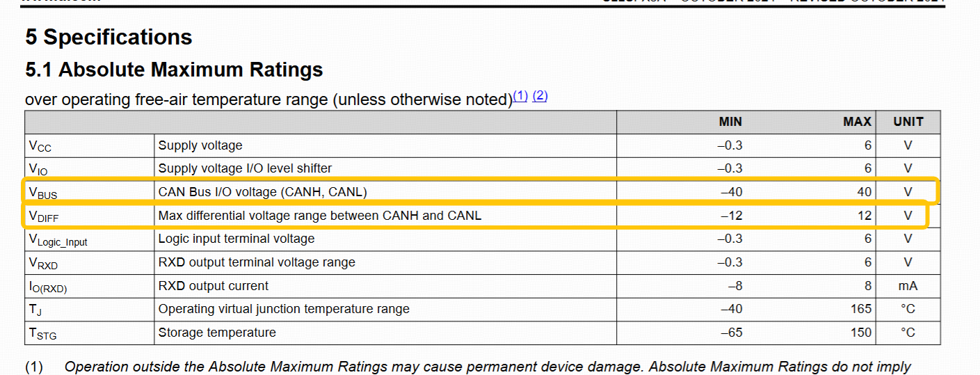Click the –12 minimum value for VDIFF
Image resolution: width=980 pixels, height=375 pixels.
(732, 216)
